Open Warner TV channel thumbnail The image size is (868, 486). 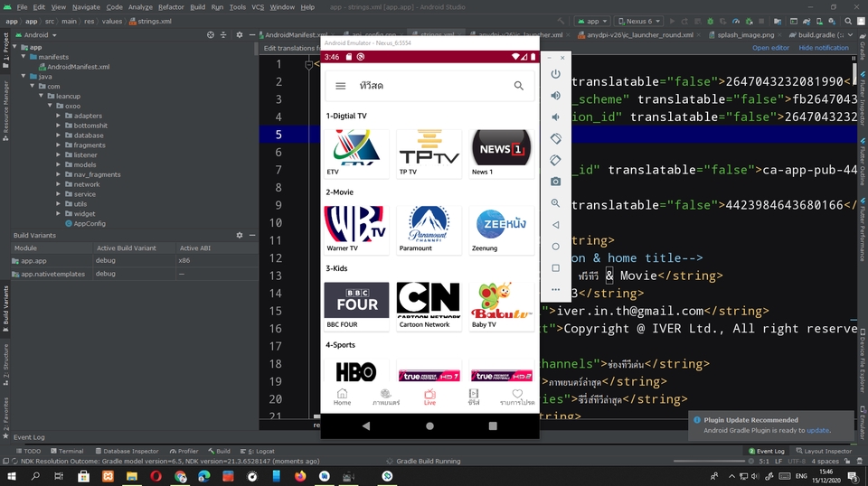click(x=356, y=229)
